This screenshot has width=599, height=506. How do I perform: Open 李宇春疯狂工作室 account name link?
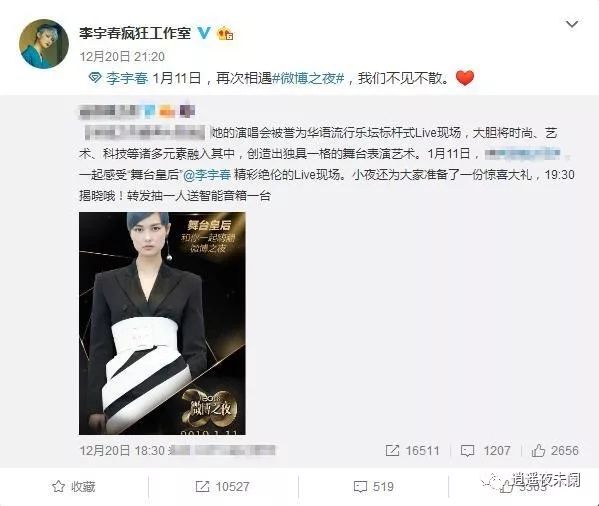(x=135, y=33)
